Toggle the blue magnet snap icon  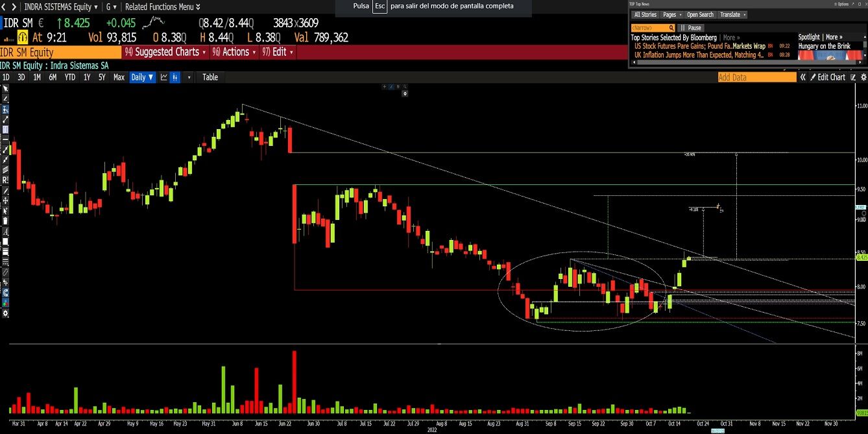pyautogui.click(x=5, y=293)
